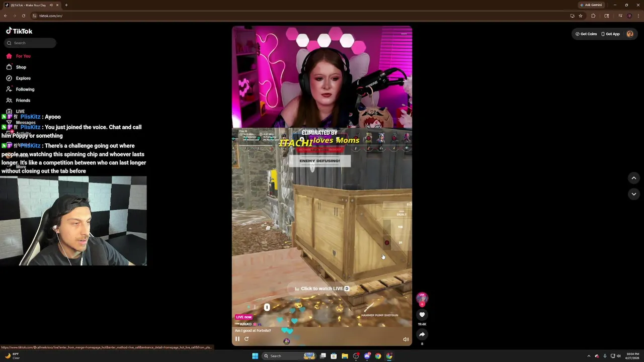
Task: Share the video with the arrow icon
Action: coord(422,334)
